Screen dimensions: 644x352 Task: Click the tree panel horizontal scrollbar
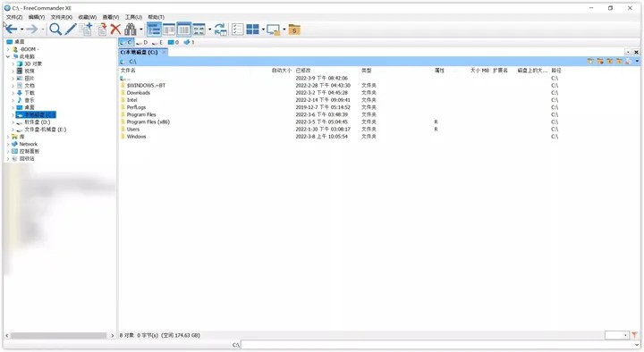(x=59, y=336)
